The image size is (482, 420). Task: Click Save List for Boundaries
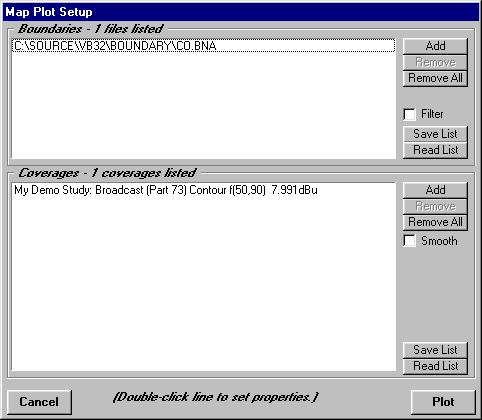(x=435, y=134)
